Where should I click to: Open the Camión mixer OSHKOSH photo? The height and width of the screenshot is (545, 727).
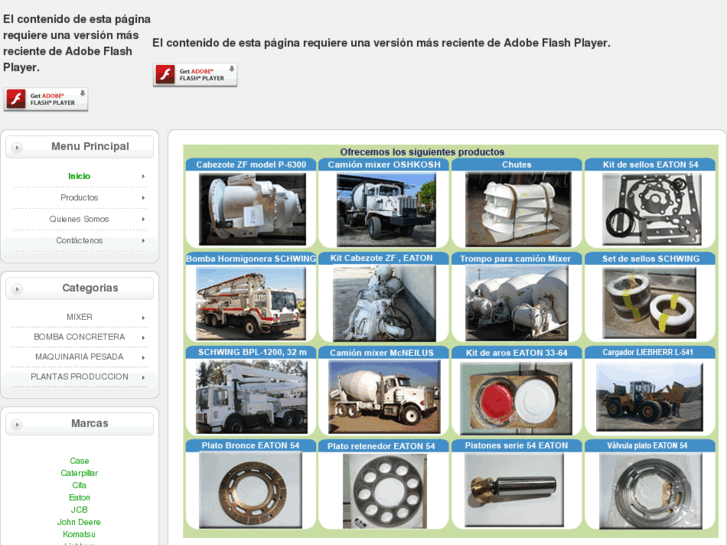tap(386, 209)
